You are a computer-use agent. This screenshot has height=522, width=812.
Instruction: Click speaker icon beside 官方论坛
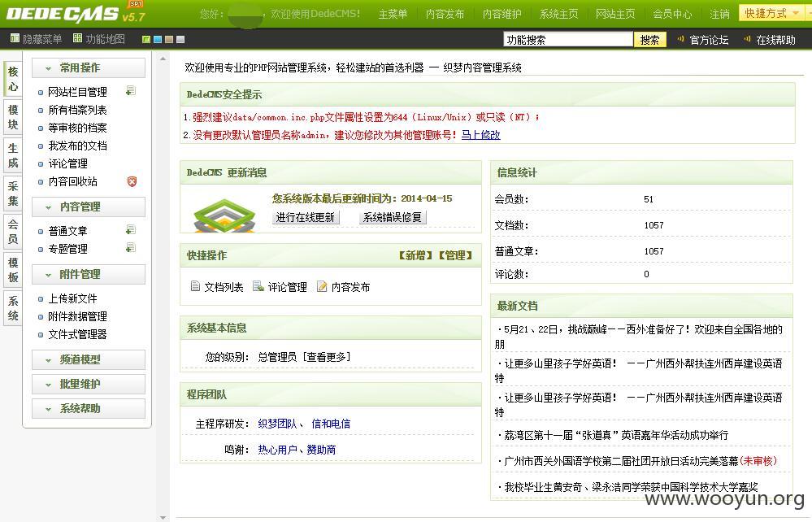pyautogui.click(x=680, y=39)
